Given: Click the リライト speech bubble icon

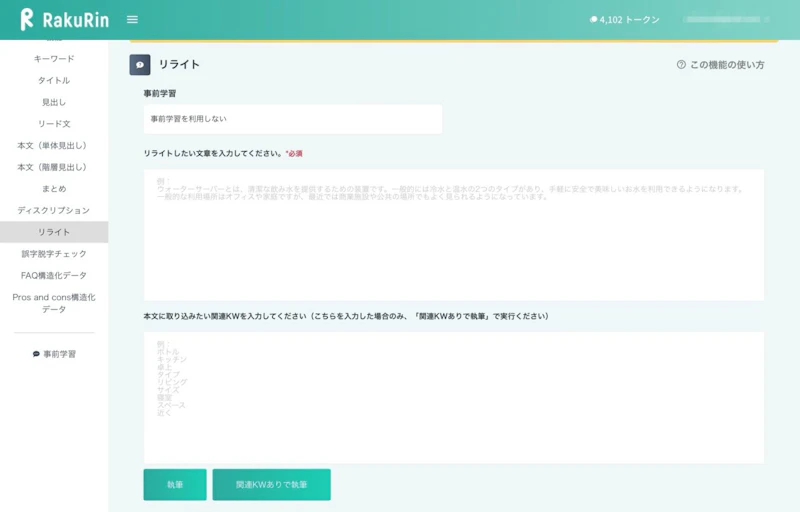Looking at the screenshot, I should [x=140, y=65].
